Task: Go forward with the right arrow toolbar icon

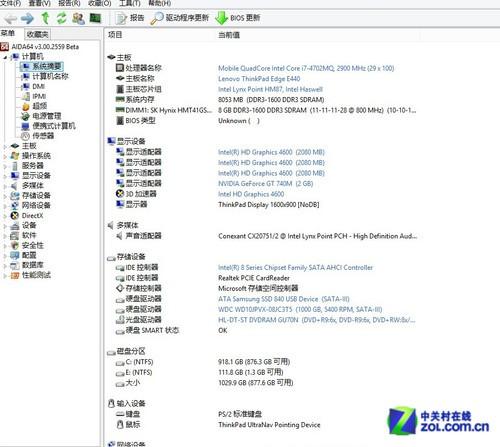Action: [27, 18]
